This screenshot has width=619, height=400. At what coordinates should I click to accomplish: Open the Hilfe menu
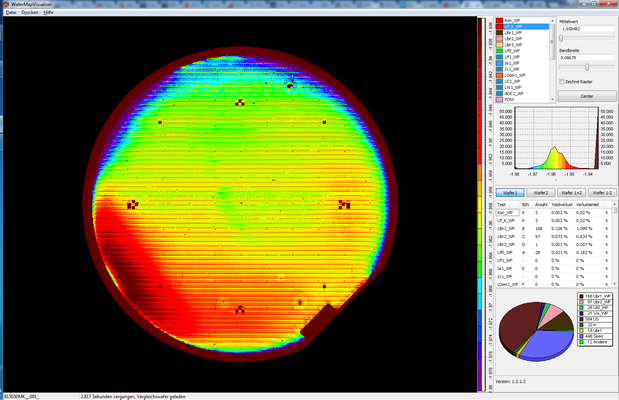click(48, 11)
